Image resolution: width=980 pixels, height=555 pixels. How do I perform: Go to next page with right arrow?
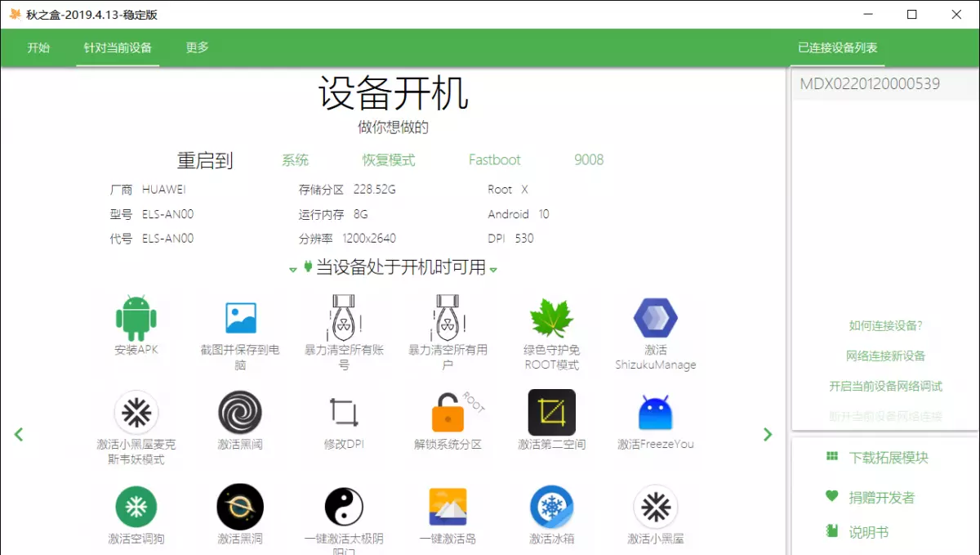coord(768,434)
